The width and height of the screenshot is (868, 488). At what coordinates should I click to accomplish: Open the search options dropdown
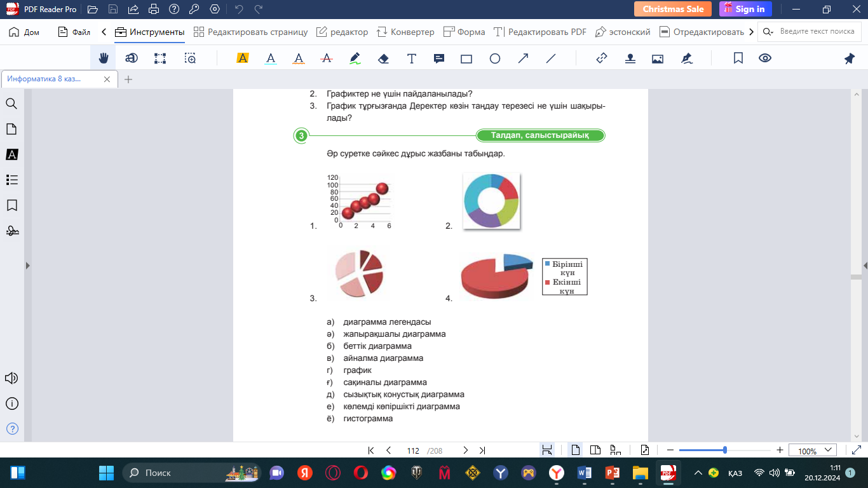[x=769, y=32]
